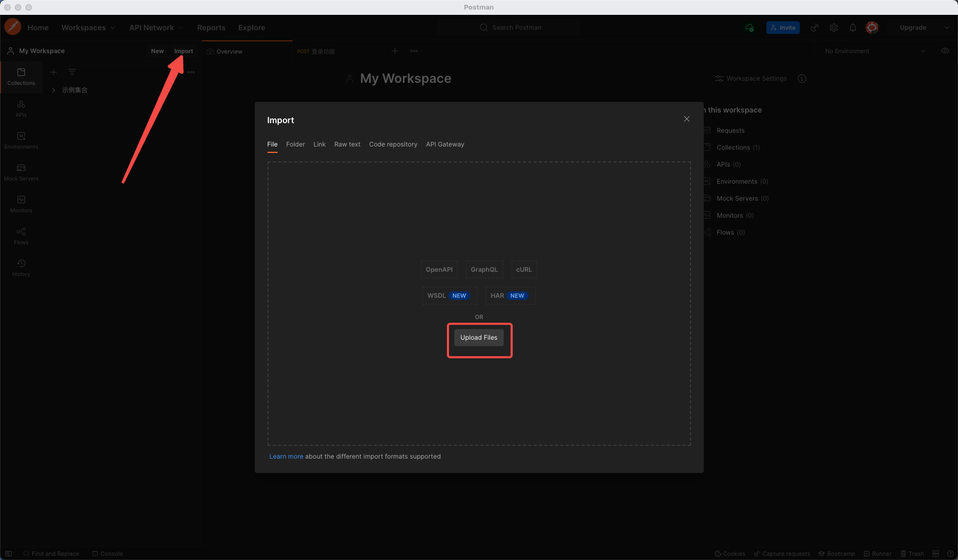Open a new request tab with plus icon
The image size is (958, 560).
point(395,51)
